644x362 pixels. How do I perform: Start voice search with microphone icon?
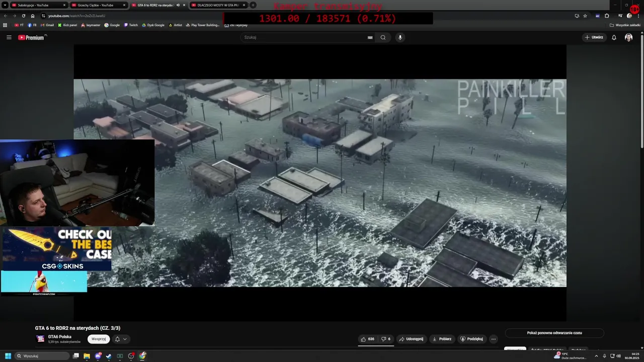[x=400, y=37]
